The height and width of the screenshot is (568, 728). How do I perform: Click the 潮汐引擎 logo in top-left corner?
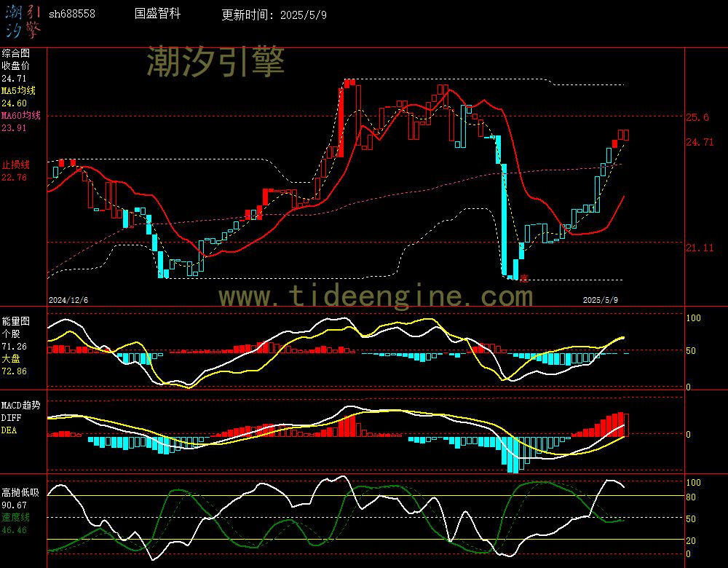point(23,21)
